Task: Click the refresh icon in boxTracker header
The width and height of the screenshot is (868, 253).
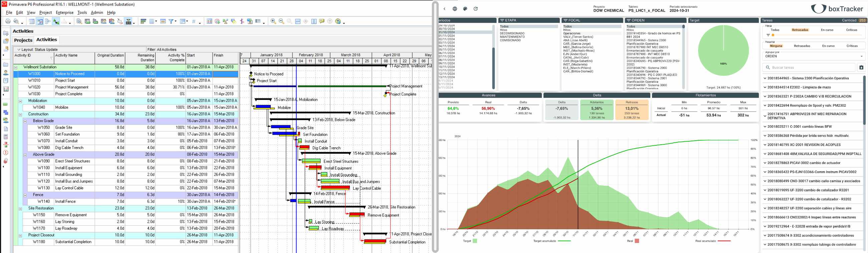Action: coord(476,9)
